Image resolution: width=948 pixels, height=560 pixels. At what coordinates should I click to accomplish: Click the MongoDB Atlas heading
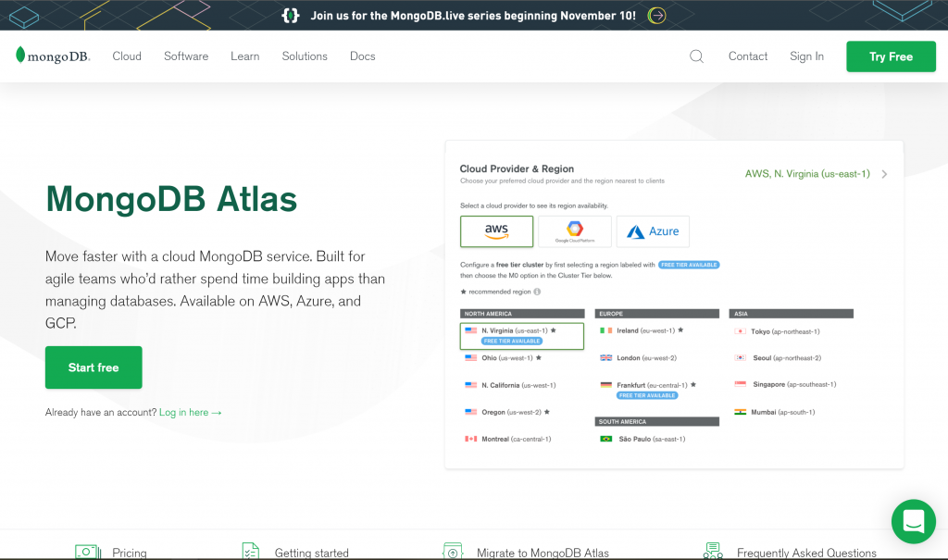click(171, 199)
